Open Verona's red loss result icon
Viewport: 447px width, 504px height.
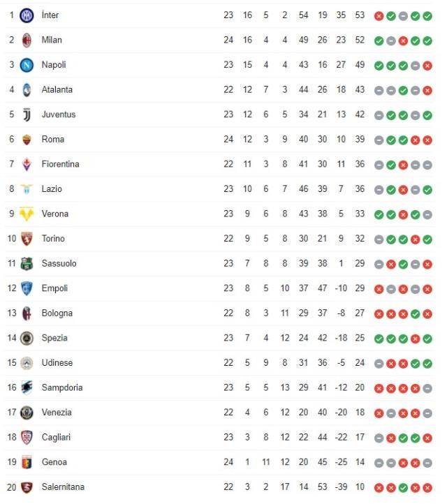[403, 214]
